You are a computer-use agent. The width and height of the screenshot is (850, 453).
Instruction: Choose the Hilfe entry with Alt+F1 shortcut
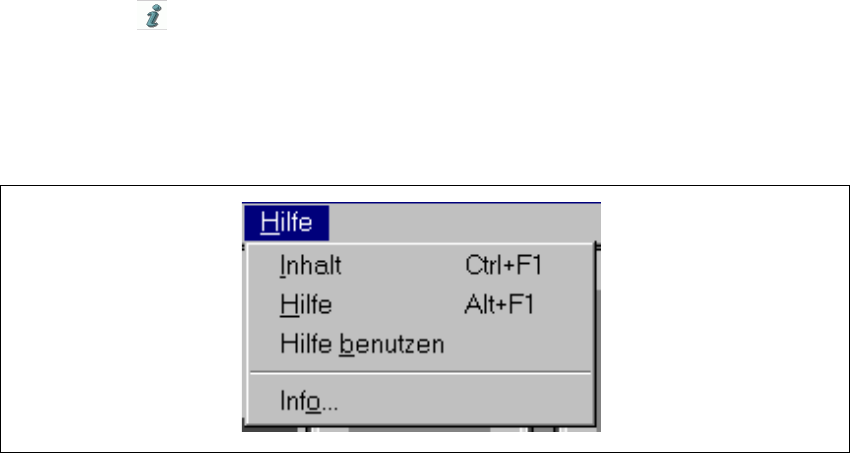(x=308, y=305)
